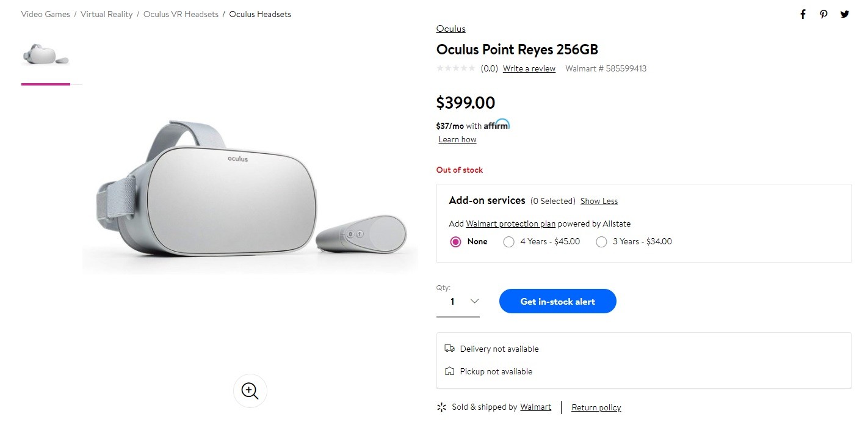Click the star rating icons
868x422 pixels.
[455, 68]
